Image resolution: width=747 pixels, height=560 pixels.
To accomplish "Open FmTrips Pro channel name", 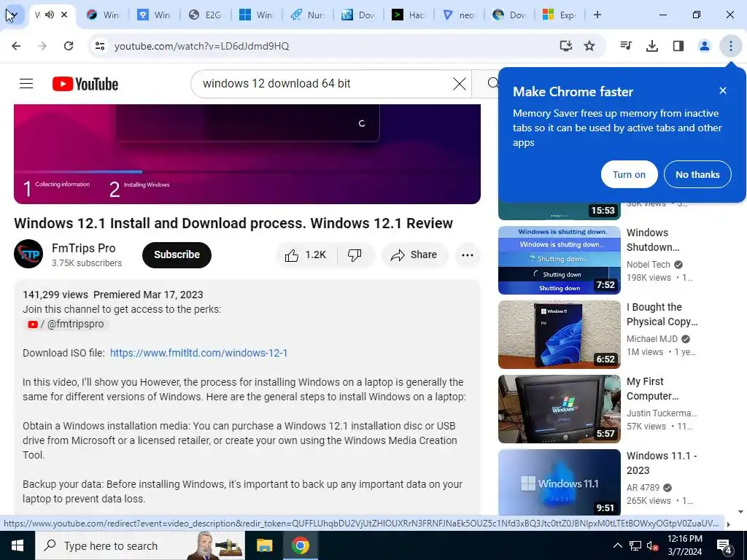I will click(x=83, y=248).
